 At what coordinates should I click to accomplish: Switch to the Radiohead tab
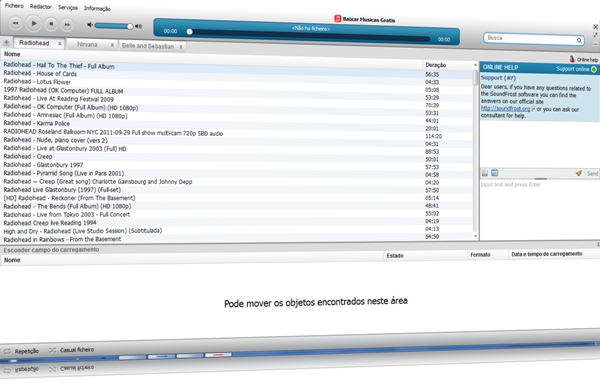(x=34, y=43)
